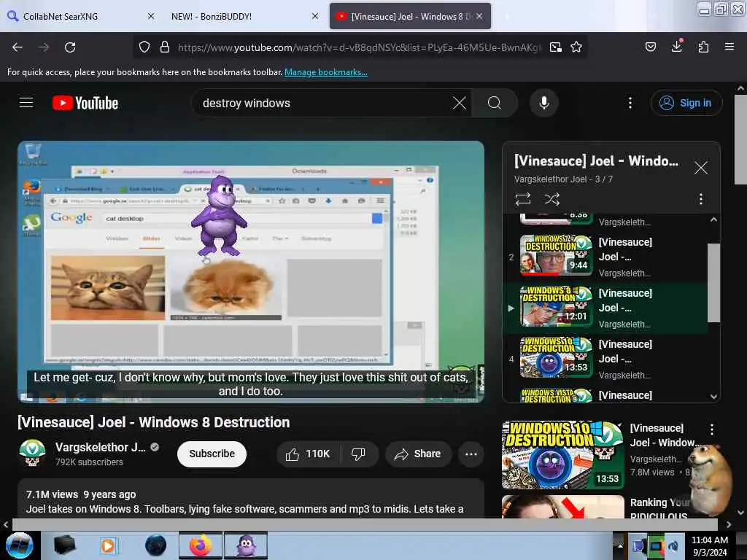Click the playlist title heading

[x=596, y=161]
